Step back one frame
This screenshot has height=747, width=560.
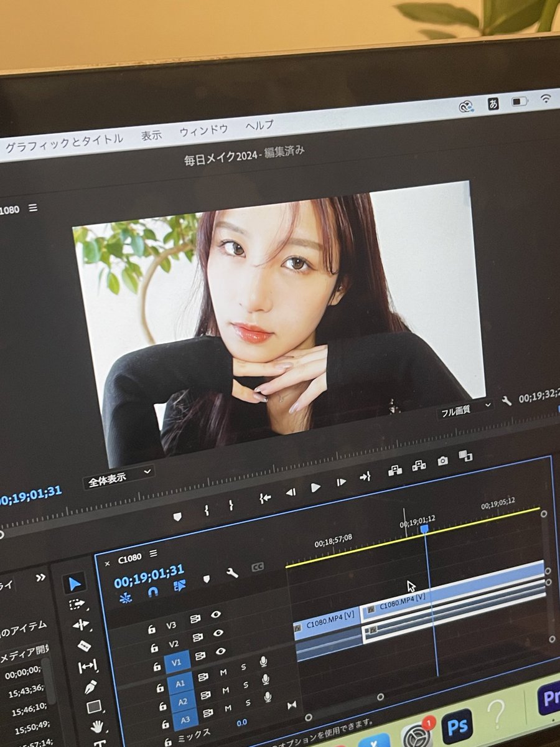point(291,492)
